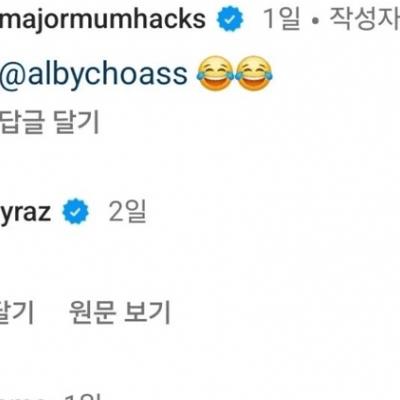Click the 작성자 author label
Image resolution: width=400 pixels, height=400 pixels.
tap(365, 19)
